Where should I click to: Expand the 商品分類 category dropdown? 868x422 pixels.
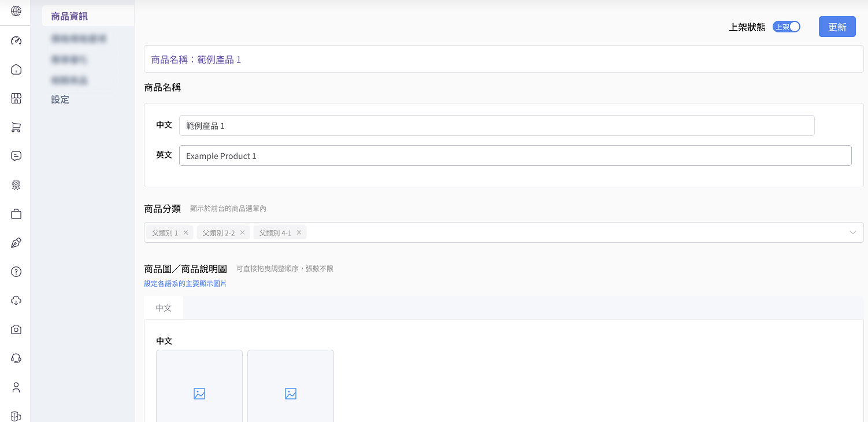(x=852, y=232)
